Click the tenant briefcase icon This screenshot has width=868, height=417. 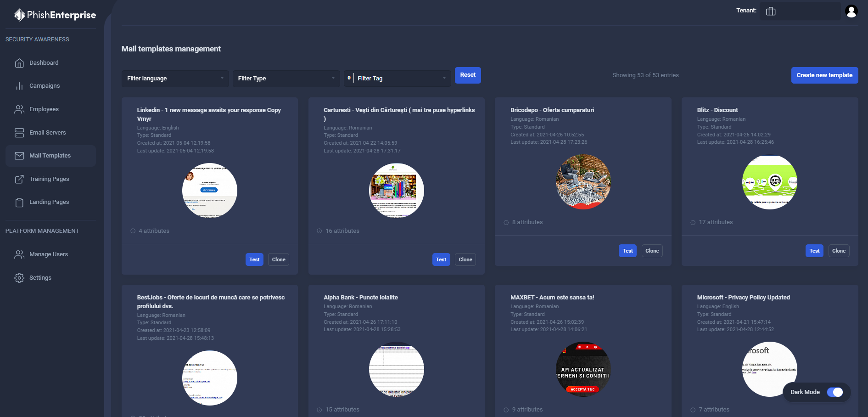coord(771,11)
